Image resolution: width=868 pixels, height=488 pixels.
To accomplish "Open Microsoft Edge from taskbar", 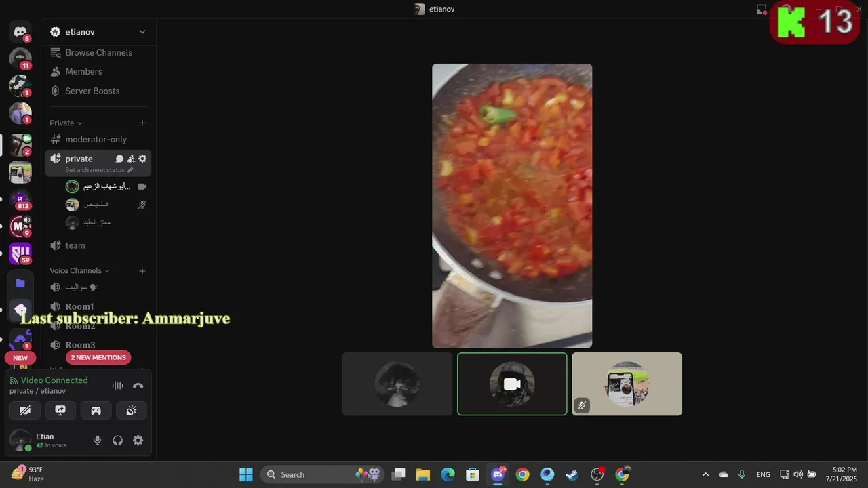I will tap(448, 474).
